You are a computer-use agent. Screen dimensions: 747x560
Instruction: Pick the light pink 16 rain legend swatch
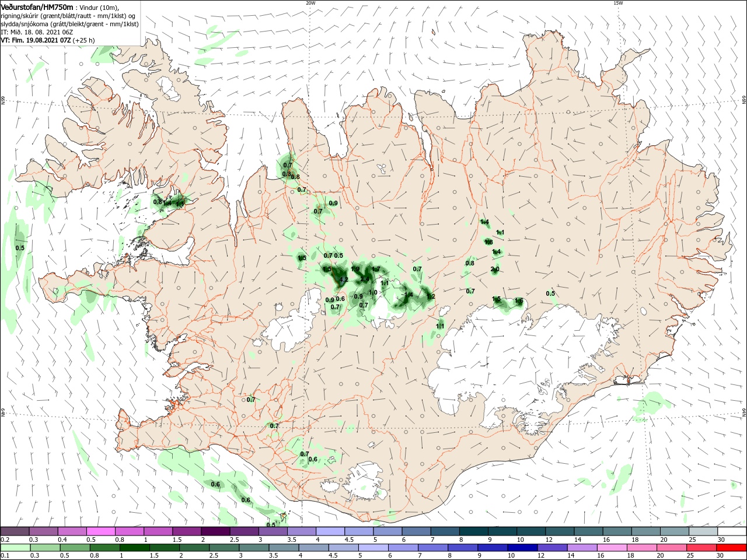pos(611,547)
